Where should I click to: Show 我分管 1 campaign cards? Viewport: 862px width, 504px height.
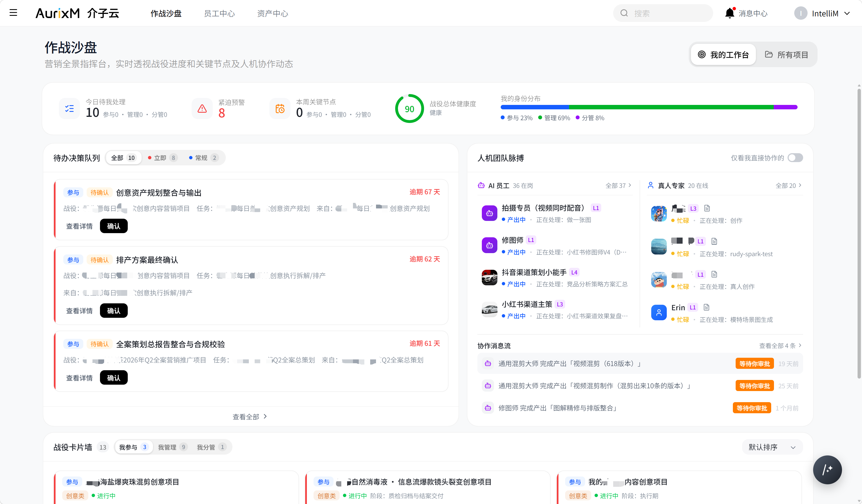coord(211,447)
